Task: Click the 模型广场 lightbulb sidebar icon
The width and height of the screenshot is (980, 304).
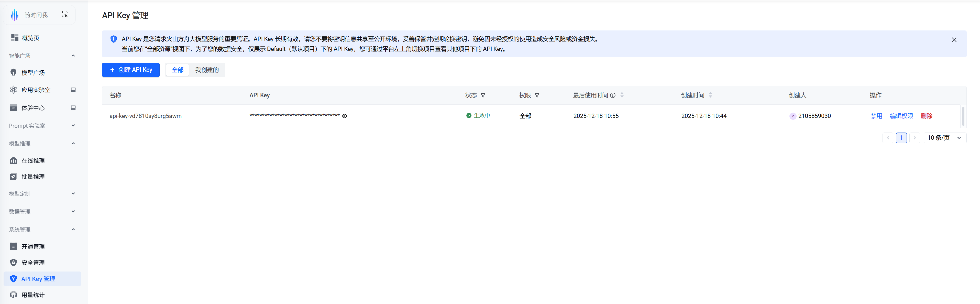Action: point(13,73)
